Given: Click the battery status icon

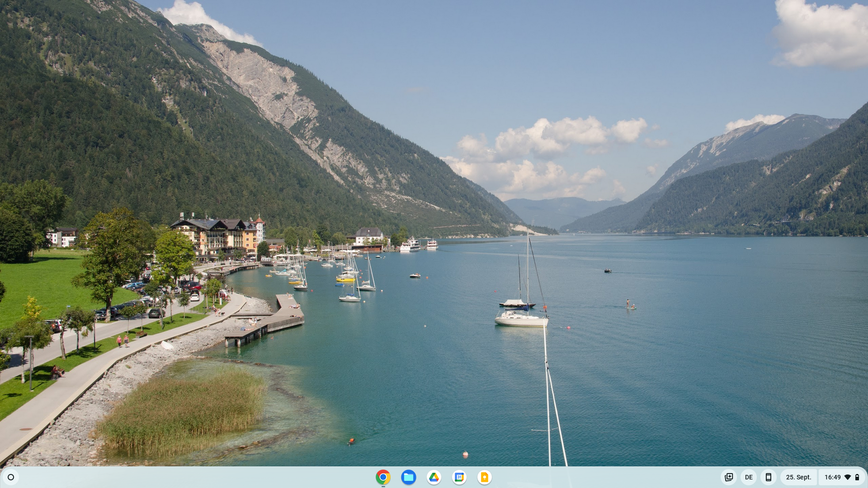Looking at the screenshot, I should coord(857,477).
